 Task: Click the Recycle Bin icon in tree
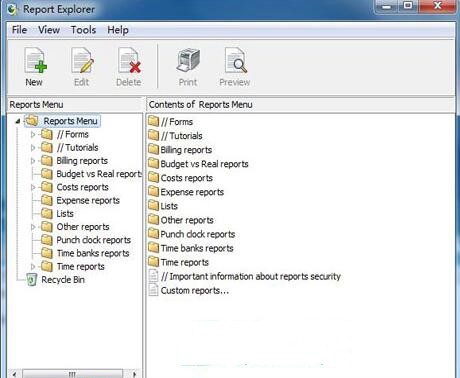[32, 280]
